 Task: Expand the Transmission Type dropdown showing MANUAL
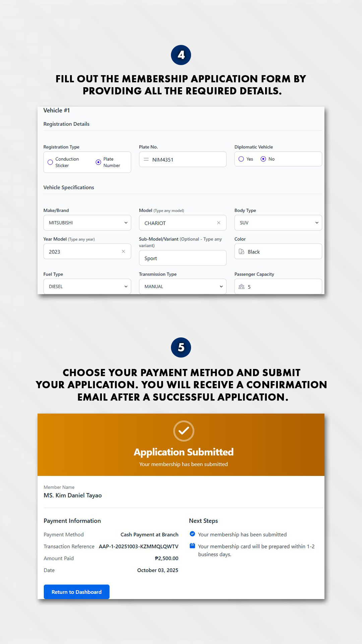pyautogui.click(x=183, y=286)
